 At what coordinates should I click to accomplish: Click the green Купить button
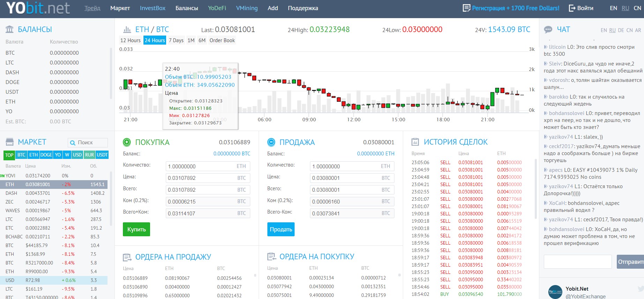136,229
